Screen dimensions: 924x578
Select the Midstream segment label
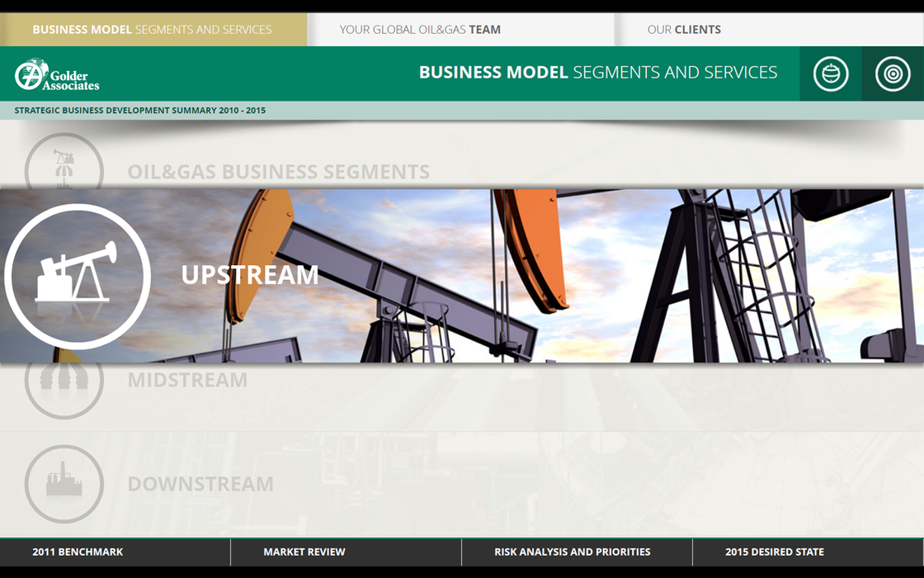pos(187,380)
